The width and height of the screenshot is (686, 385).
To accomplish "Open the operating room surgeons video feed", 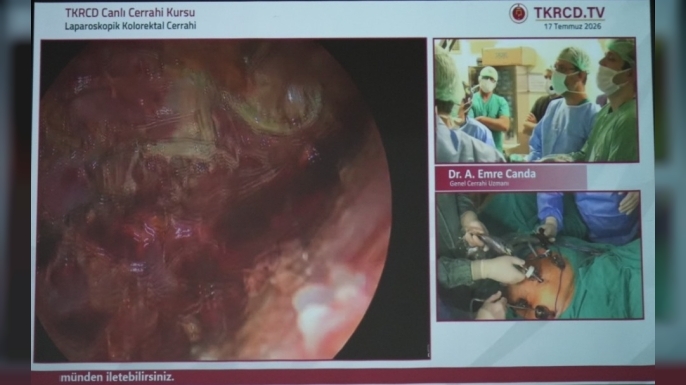I will click(536, 100).
